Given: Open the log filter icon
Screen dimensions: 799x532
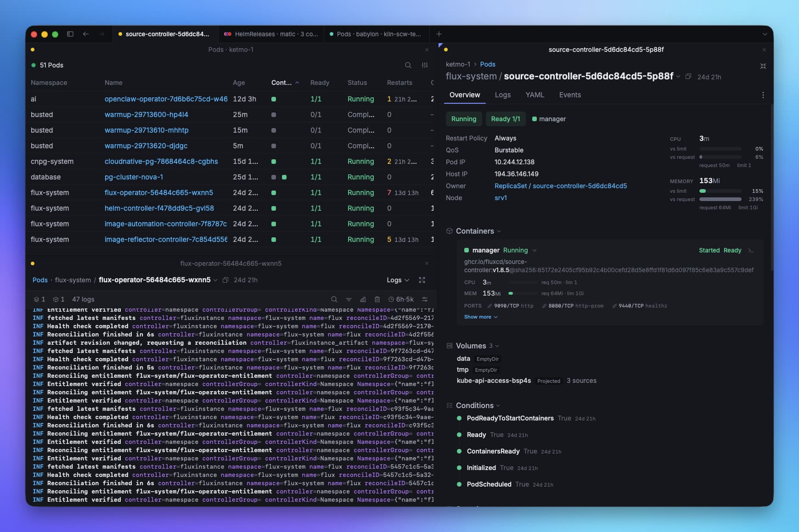Looking at the screenshot, I should (x=349, y=299).
